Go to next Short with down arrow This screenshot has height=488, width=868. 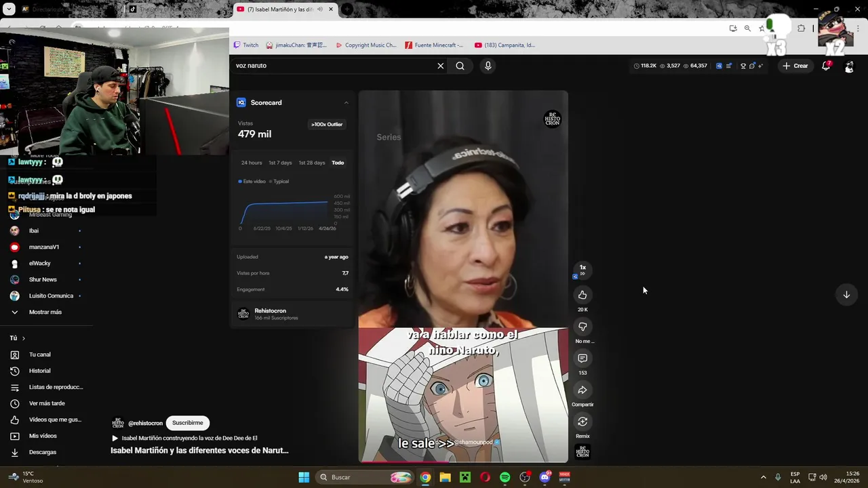pos(846,295)
